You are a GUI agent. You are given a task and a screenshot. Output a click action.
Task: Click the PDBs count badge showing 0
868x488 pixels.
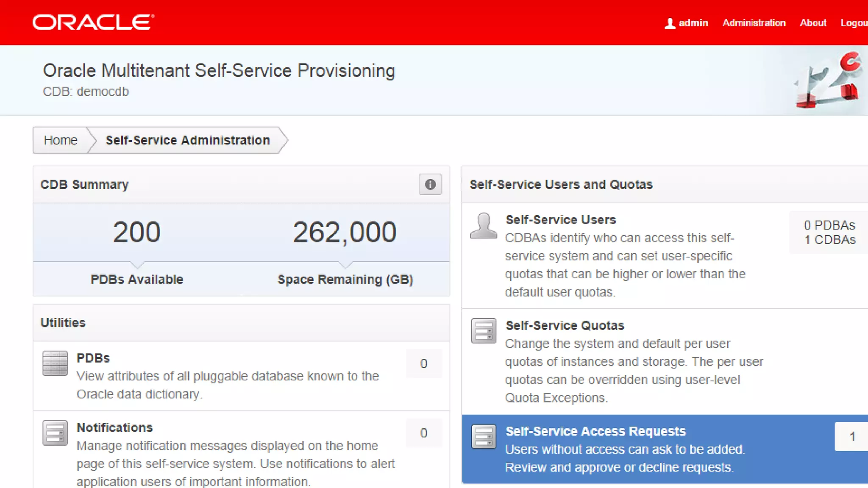[423, 363]
